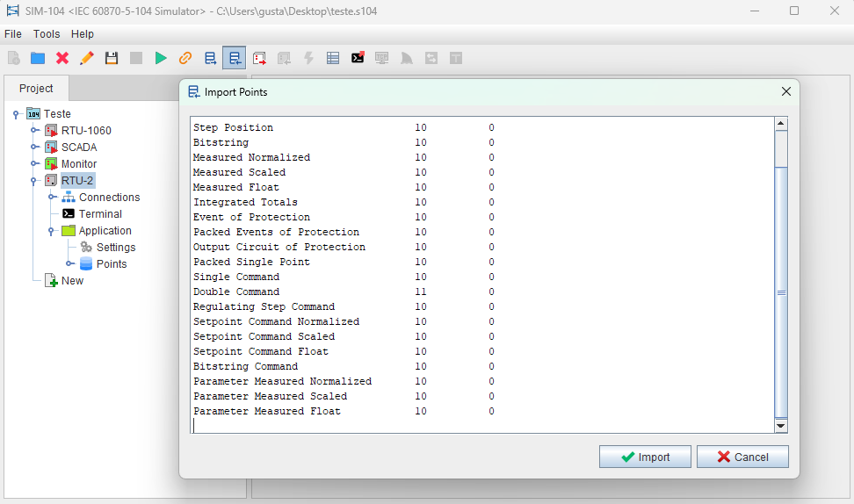Click the Cancel button in dialog
The width and height of the screenshot is (854, 504).
pyautogui.click(x=742, y=457)
